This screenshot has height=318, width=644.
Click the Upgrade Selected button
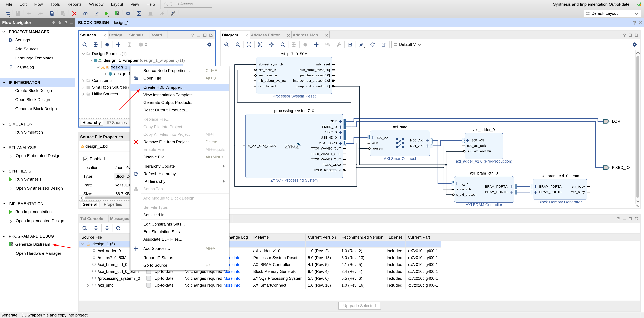tap(359, 305)
